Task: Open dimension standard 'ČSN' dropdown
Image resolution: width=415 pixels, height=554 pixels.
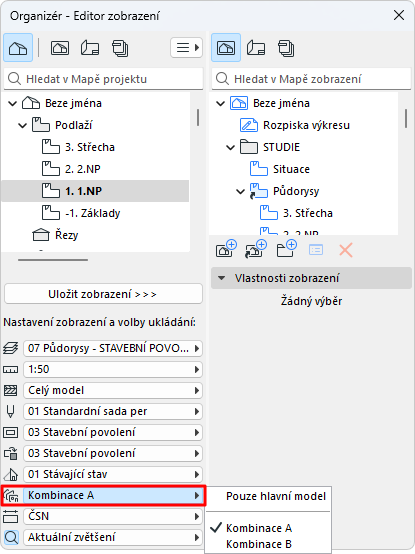Action: pos(113,516)
